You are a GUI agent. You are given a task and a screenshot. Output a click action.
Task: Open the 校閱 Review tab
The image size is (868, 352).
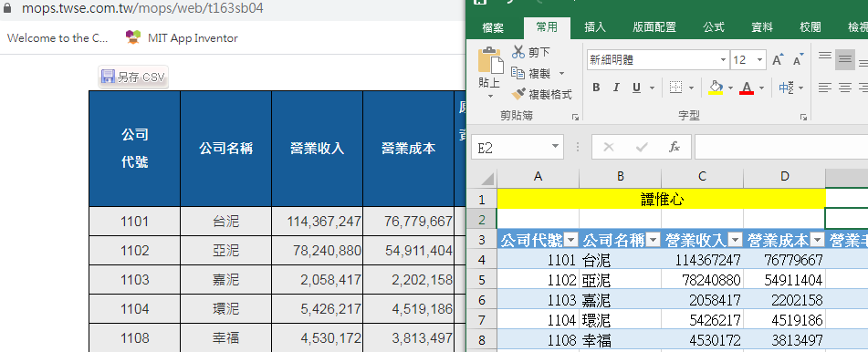810,27
